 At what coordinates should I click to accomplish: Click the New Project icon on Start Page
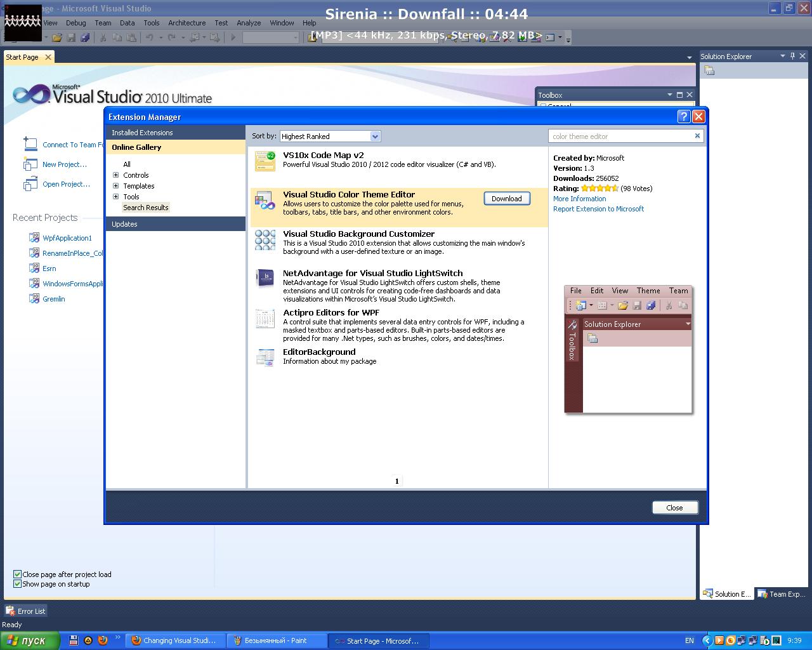click(30, 164)
